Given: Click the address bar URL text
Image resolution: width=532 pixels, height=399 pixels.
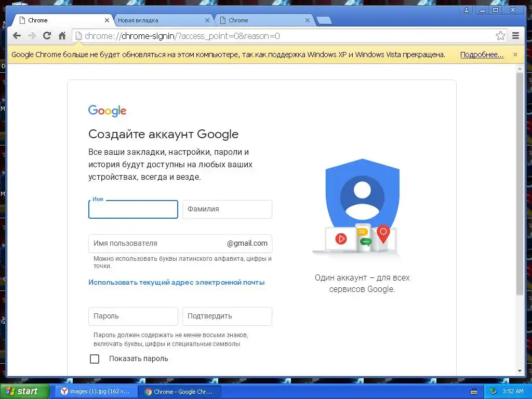Looking at the screenshot, I should (x=182, y=36).
